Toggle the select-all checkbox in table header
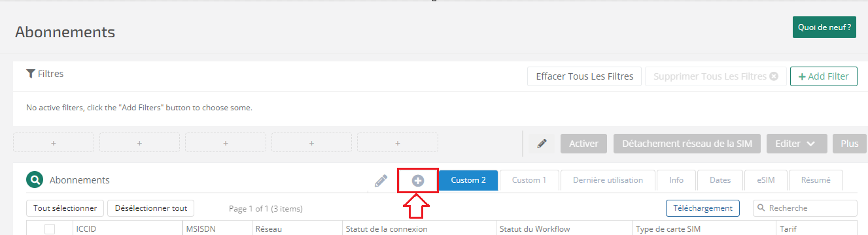 coord(50,228)
